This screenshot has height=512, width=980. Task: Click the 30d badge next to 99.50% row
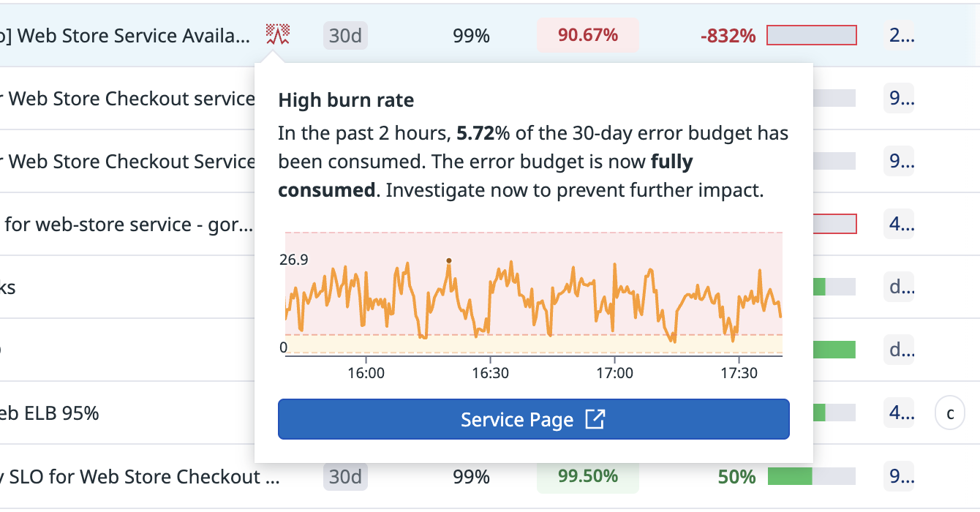pos(345,477)
